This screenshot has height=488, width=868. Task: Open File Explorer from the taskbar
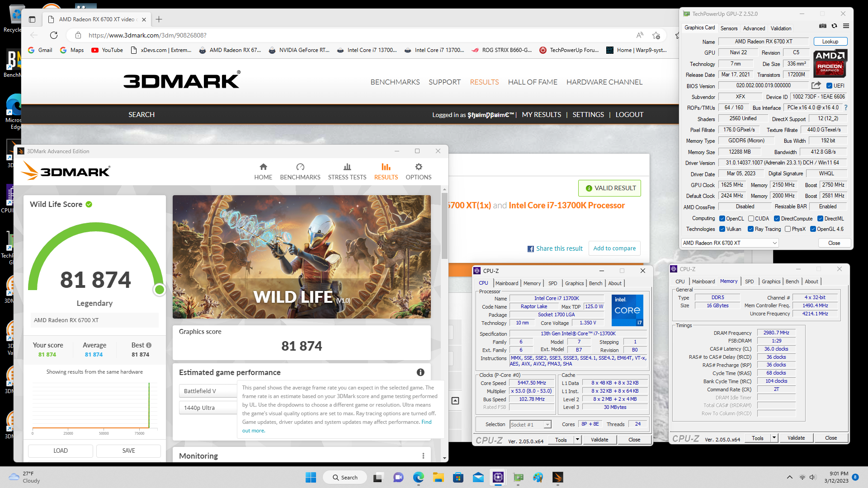point(438,477)
